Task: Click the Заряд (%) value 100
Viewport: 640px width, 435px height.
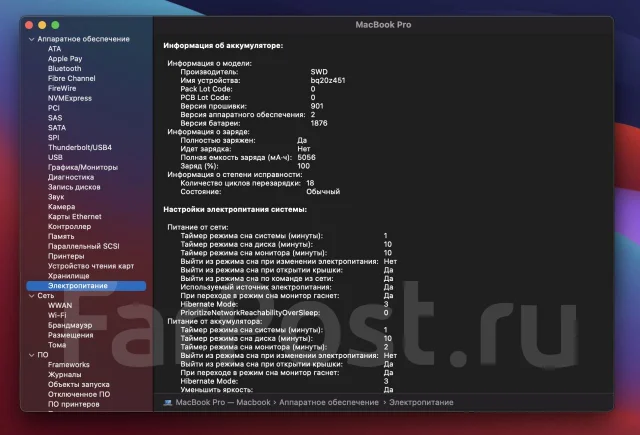Action: (303, 166)
